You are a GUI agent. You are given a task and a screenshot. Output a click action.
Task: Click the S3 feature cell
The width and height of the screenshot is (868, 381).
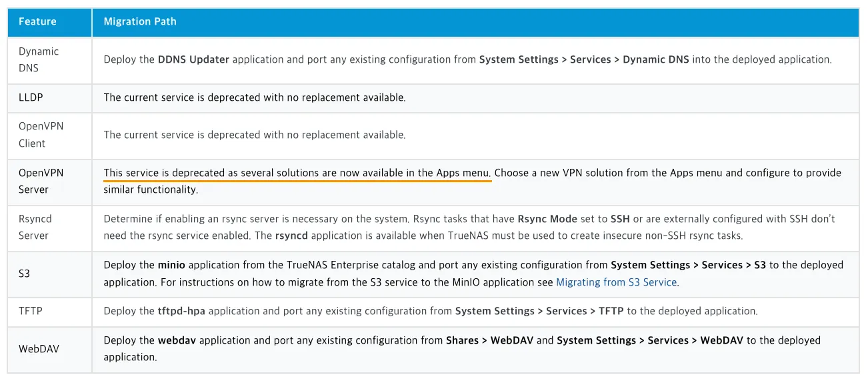click(x=25, y=274)
